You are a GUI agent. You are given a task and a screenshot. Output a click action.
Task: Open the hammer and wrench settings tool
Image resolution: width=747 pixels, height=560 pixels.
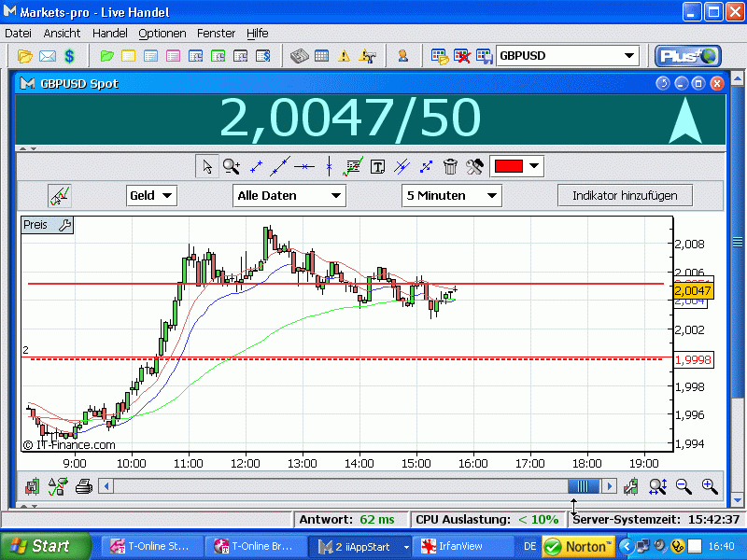(x=474, y=167)
